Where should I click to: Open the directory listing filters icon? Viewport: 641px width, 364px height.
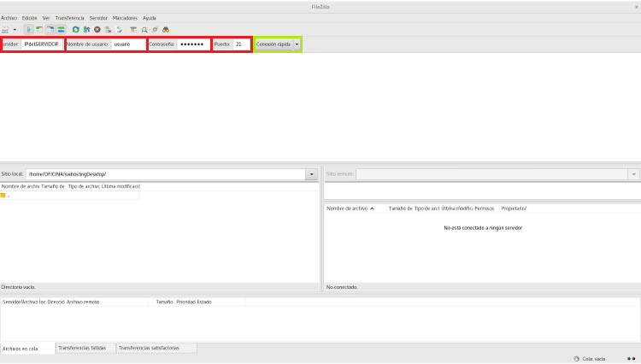point(133,29)
